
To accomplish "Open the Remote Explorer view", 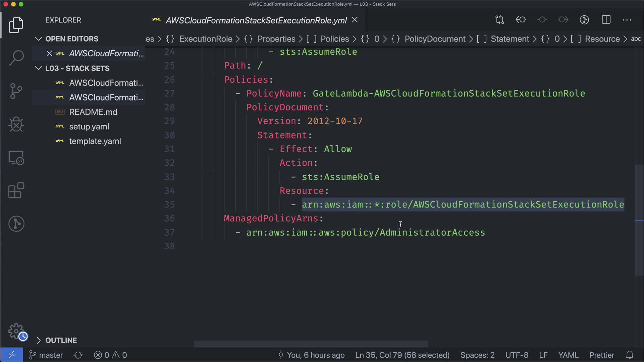I will pyautogui.click(x=16, y=158).
